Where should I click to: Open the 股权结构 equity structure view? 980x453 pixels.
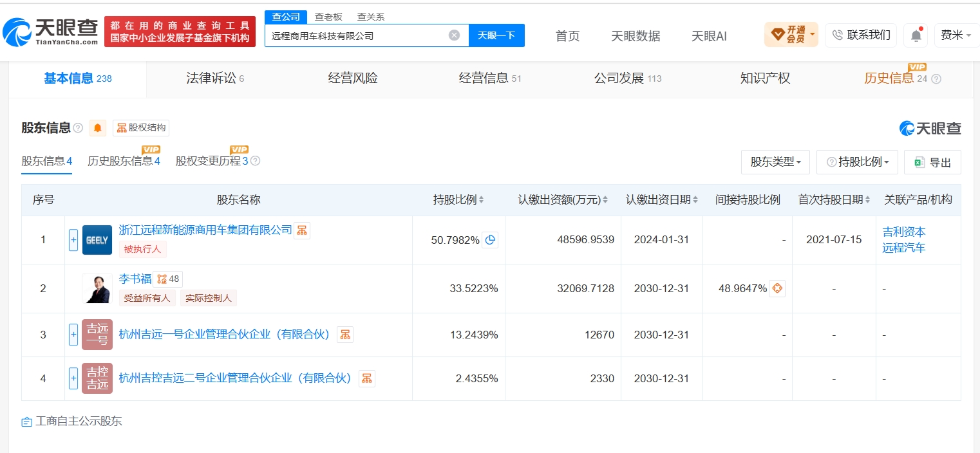(141, 127)
